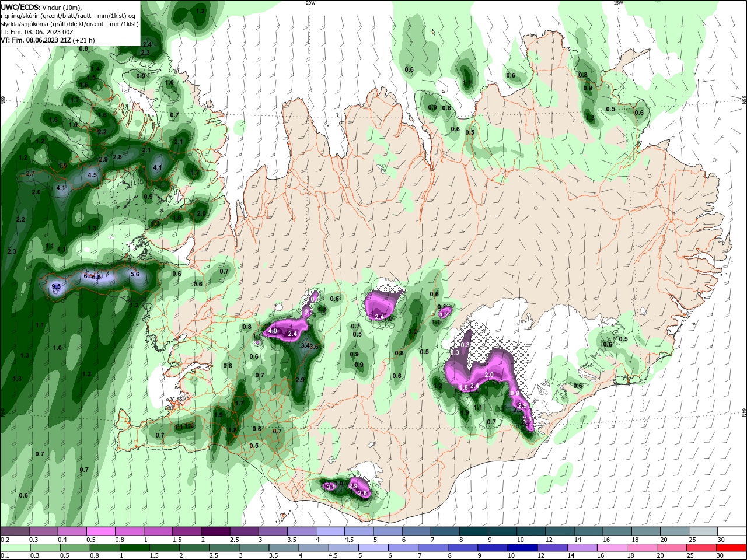Click the 0.2 label in upper legend row
Image resolution: width=747 pixels, height=560 pixels.
pos(4,540)
